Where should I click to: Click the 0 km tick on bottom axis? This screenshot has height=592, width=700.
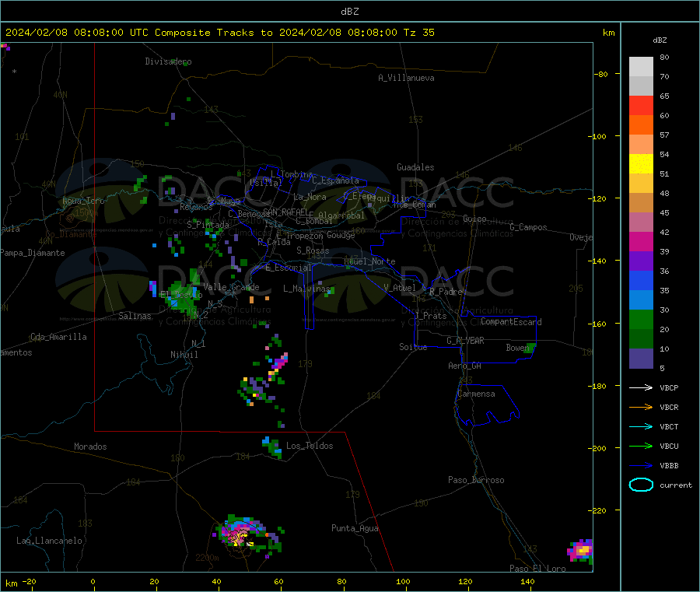pyautogui.click(x=93, y=581)
